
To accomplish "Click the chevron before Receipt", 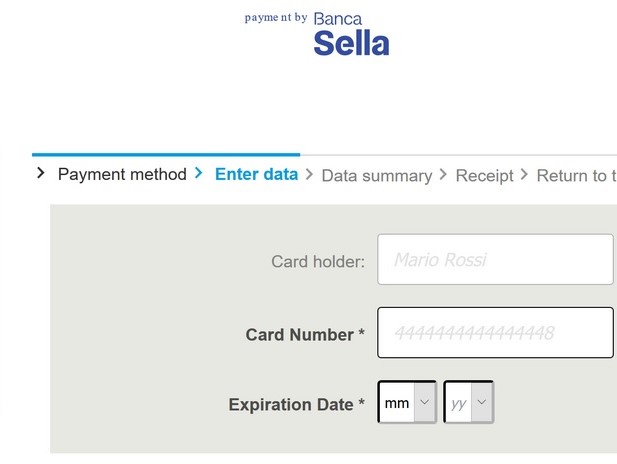I will (443, 174).
